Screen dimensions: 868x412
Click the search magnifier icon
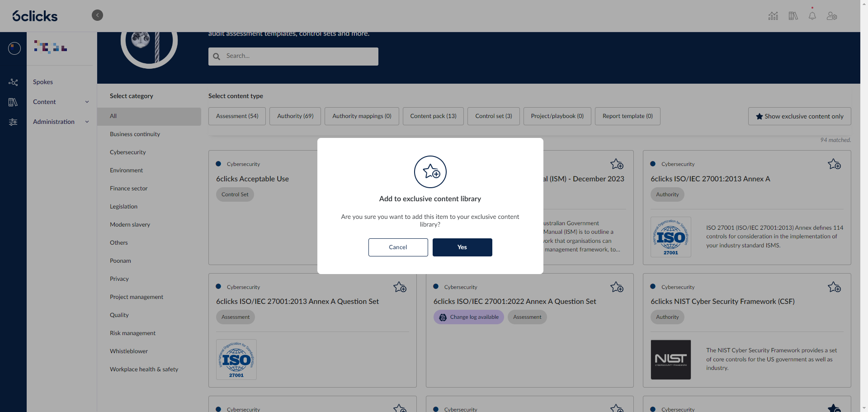click(217, 57)
